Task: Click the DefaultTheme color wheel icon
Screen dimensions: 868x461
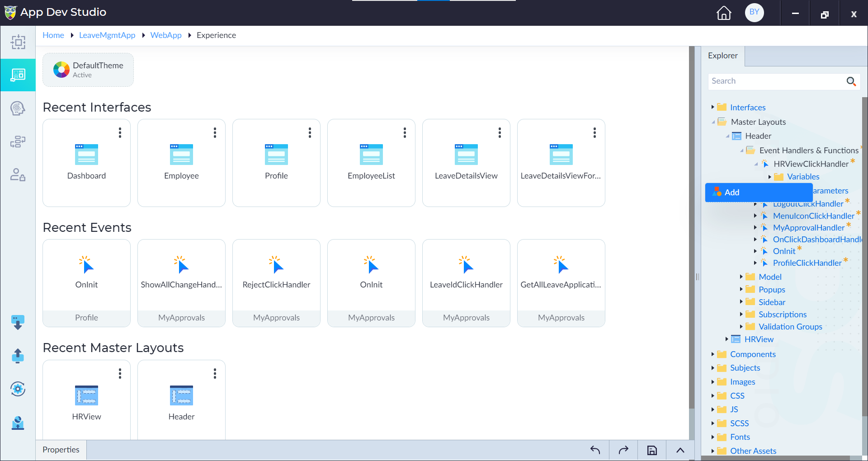Action: (61, 70)
